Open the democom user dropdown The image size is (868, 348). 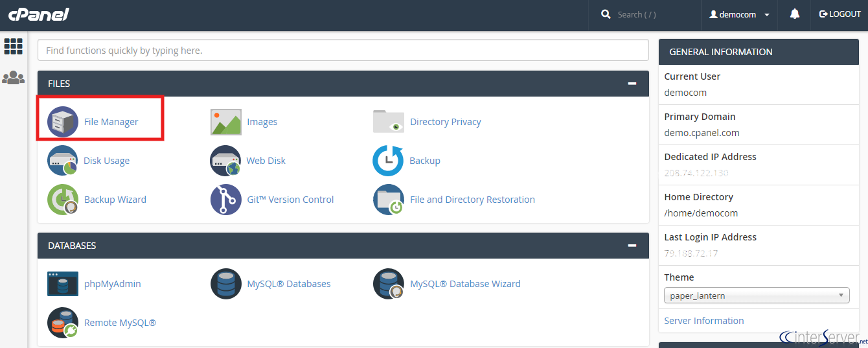pos(739,14)
